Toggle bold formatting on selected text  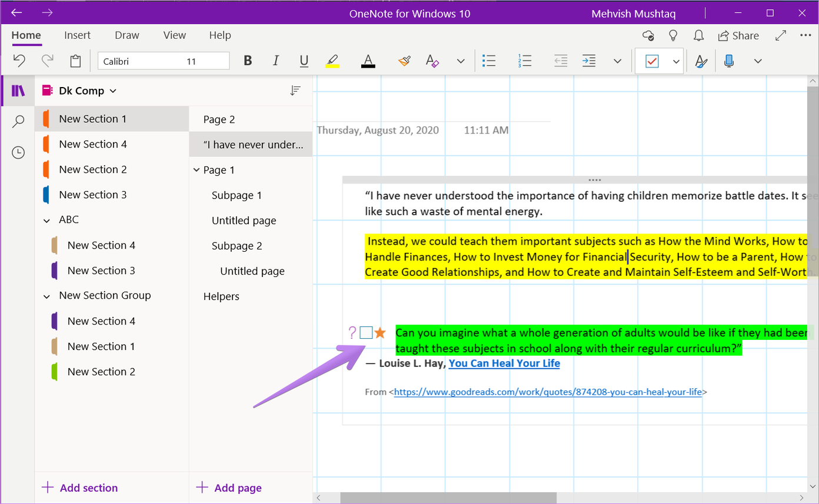(x=247, y=61)
